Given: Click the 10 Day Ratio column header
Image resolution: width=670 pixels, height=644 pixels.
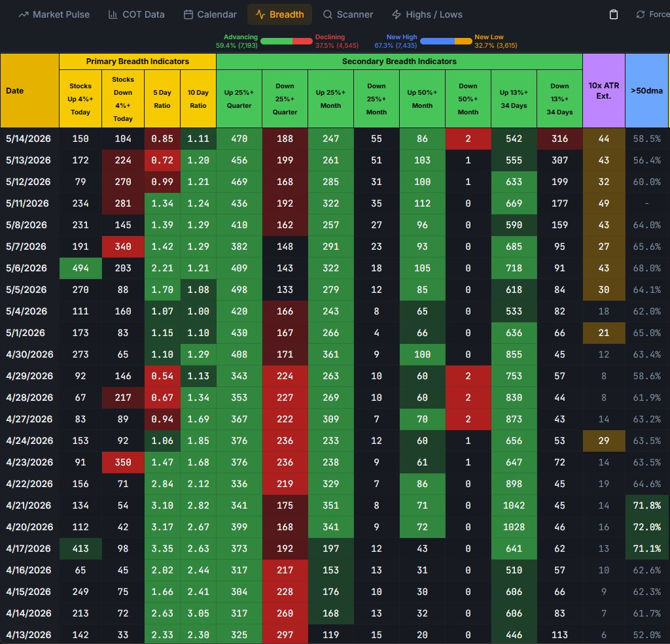Looking at the screenshot, I should click(198, 99).
